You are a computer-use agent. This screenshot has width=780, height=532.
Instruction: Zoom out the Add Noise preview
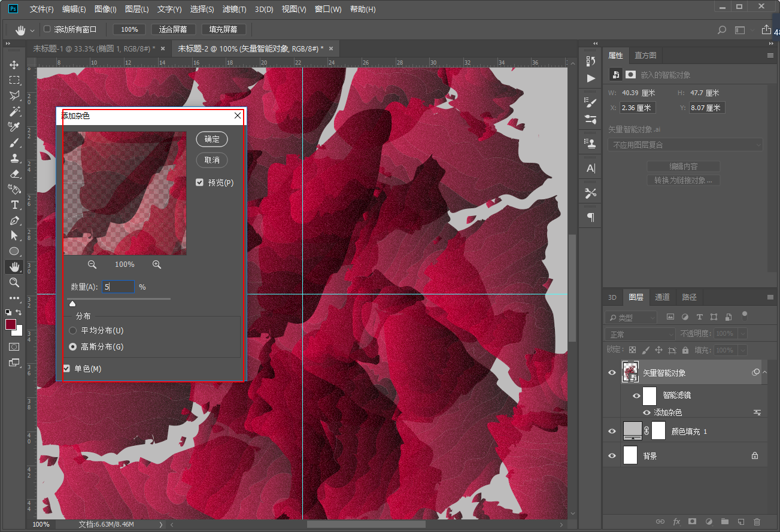click(92, 264)
